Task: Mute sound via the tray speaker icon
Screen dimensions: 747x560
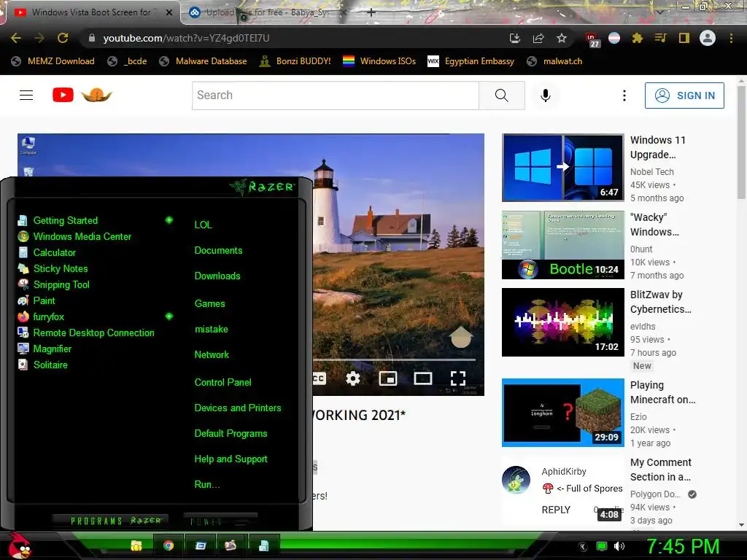Action: click(x=619, y=546)
